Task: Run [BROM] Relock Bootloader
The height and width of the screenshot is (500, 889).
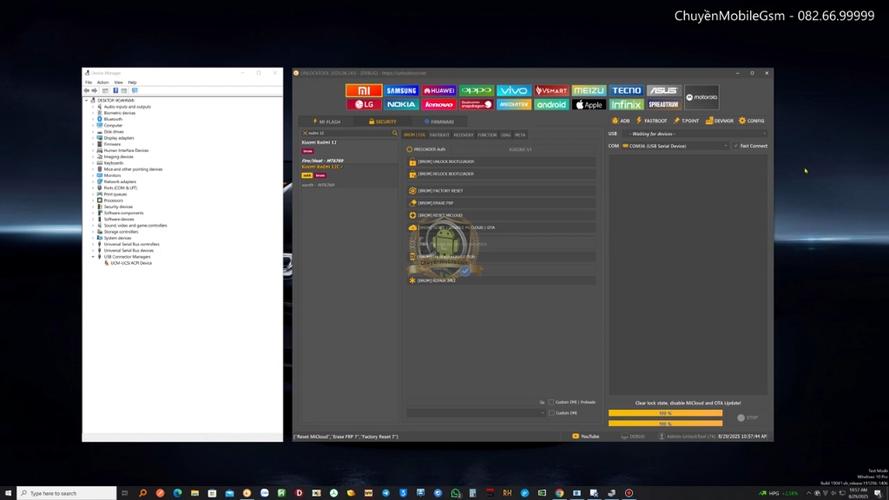Action: (x=501, y=174)
